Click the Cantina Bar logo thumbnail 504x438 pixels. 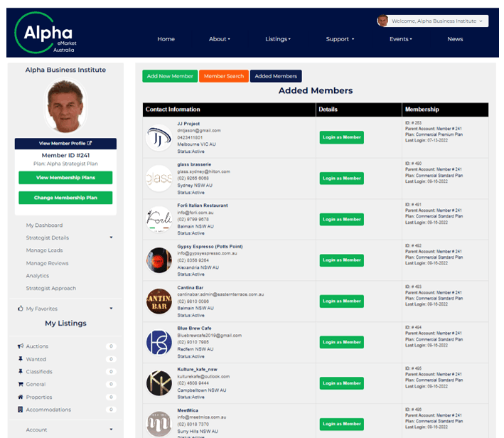coord(159,301)
